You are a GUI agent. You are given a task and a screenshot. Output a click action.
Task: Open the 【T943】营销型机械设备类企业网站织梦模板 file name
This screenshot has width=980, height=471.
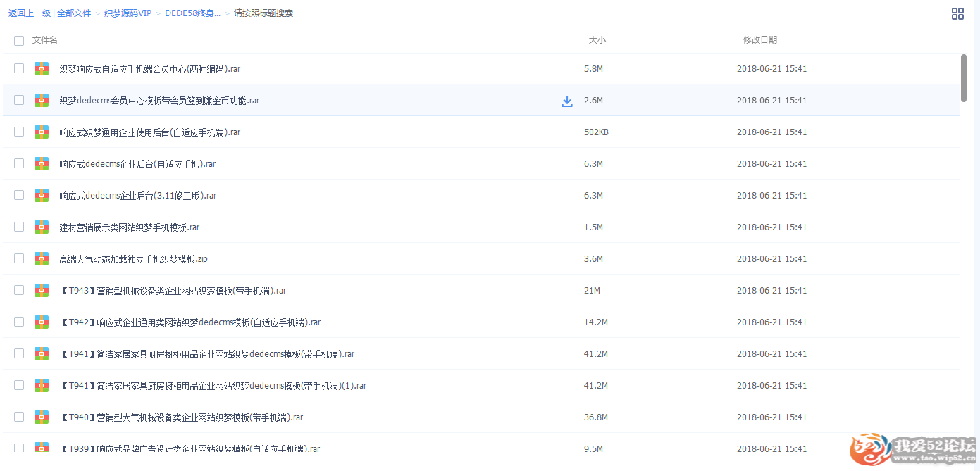173,291
